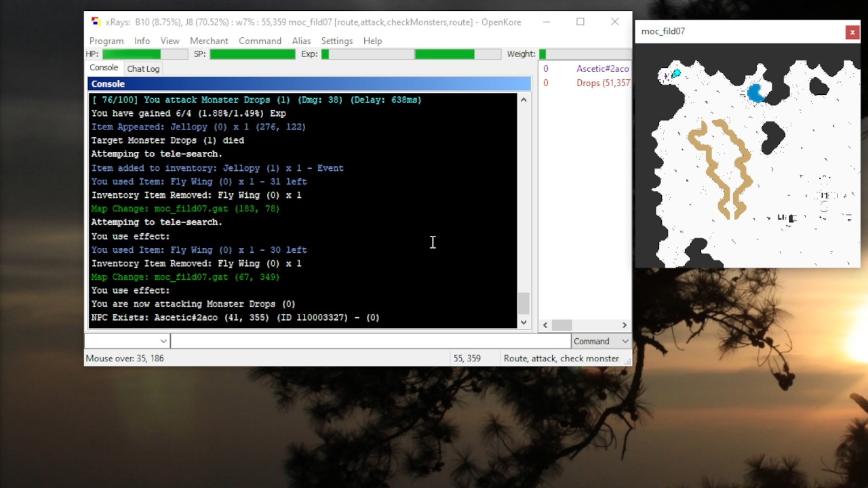Focus the command input field

coord(370,341)
